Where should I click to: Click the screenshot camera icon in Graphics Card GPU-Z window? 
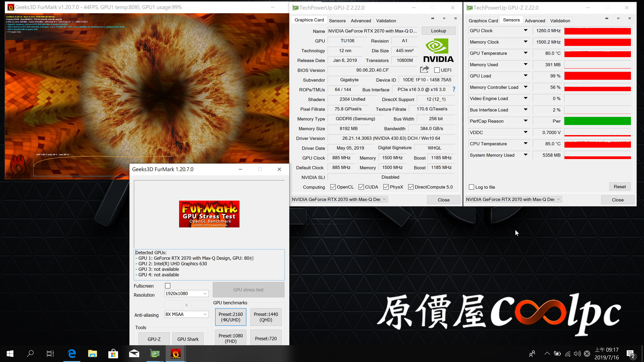click(433, 18)
